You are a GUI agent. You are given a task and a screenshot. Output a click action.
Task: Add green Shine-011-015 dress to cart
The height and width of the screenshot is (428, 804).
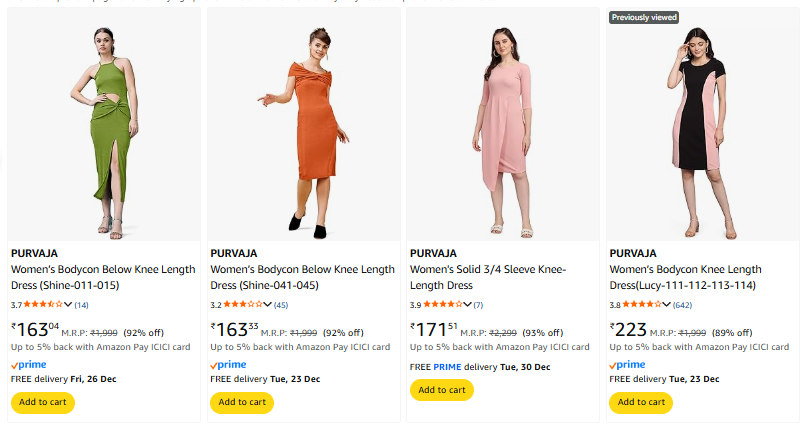pyautogui.click(x=42, y=402)
